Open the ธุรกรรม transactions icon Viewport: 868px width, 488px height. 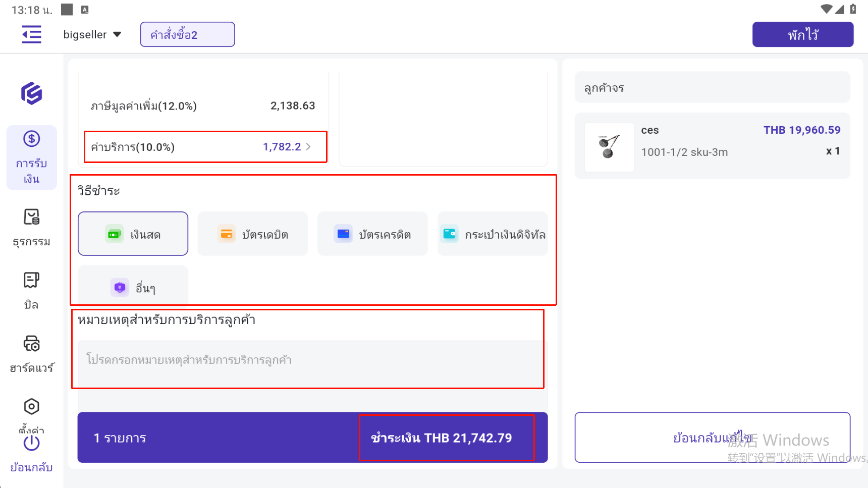pos(31,218)
